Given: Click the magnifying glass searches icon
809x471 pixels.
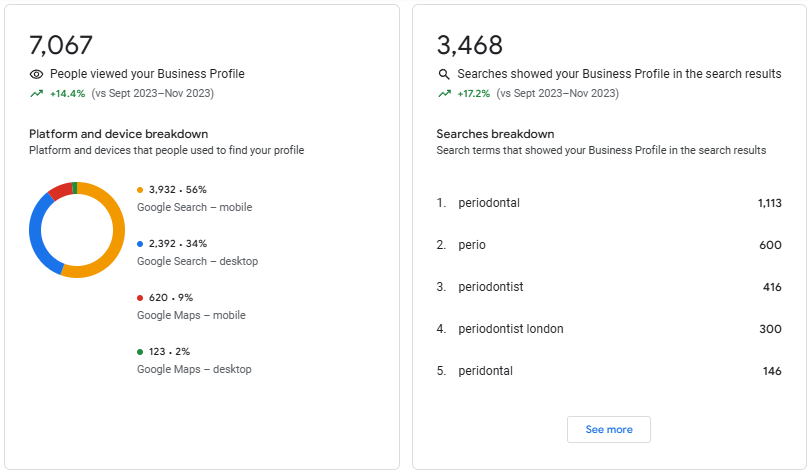Looking at the screenshot, I should coord(444,74).
